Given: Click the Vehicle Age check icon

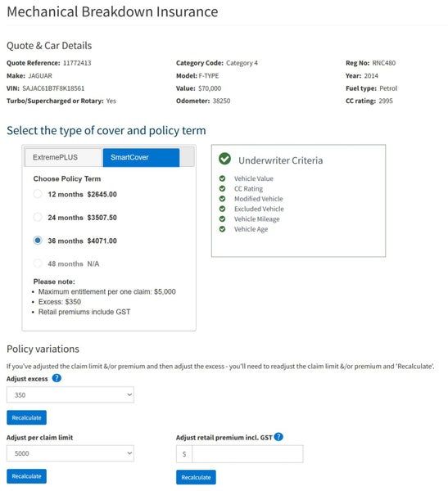Looking at the screenshot, I should 222,229.
